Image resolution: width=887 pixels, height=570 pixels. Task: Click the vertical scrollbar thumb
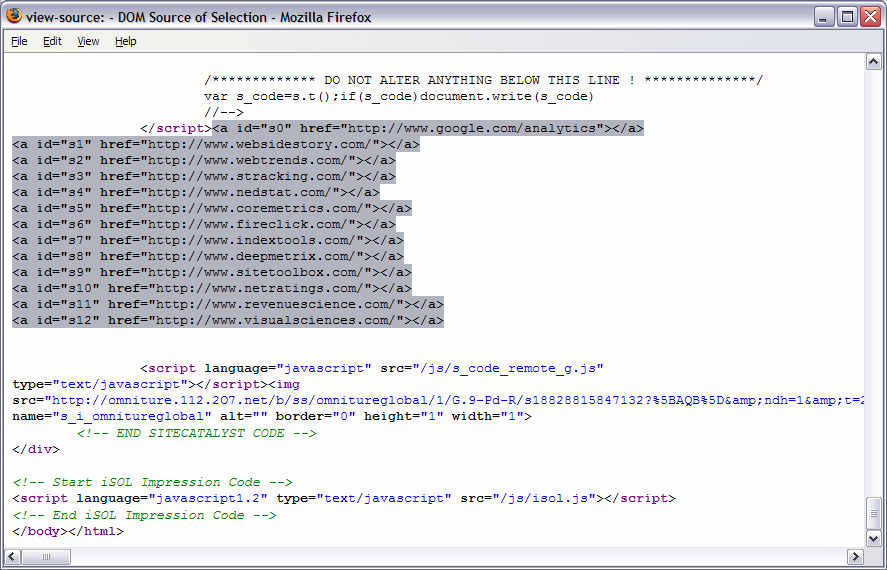click(874, 513)
